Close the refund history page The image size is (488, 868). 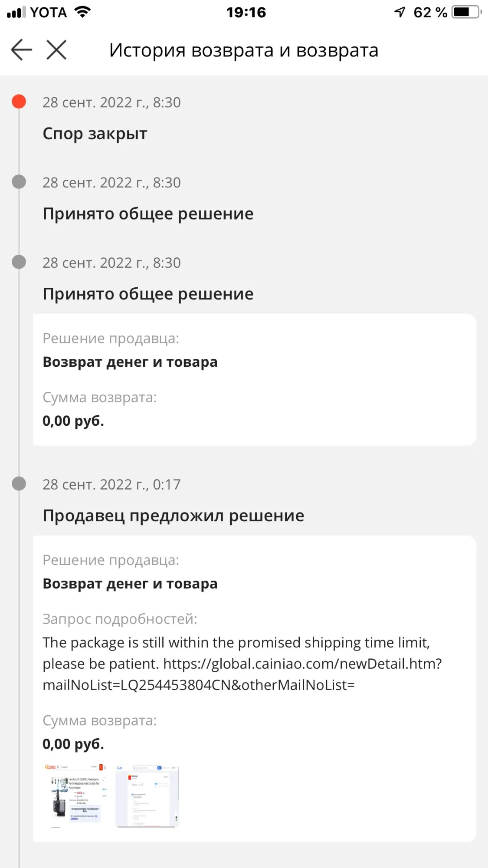(x=56, y=50)
